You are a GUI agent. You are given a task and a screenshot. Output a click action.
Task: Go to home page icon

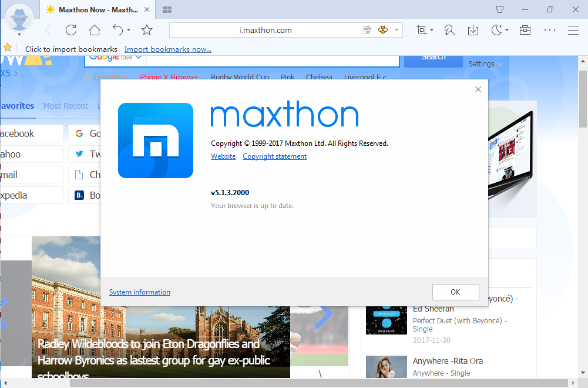pyautogui.click(x=95, y=30)
